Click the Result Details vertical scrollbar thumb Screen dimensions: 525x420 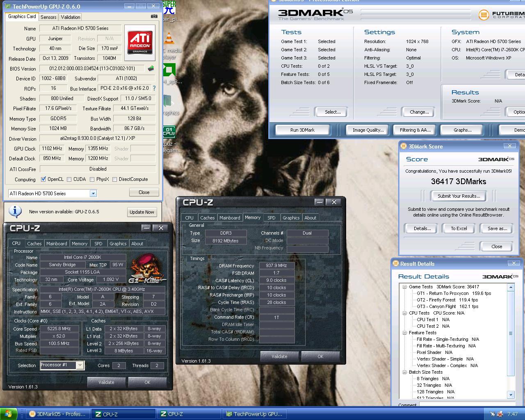(511, 333)
